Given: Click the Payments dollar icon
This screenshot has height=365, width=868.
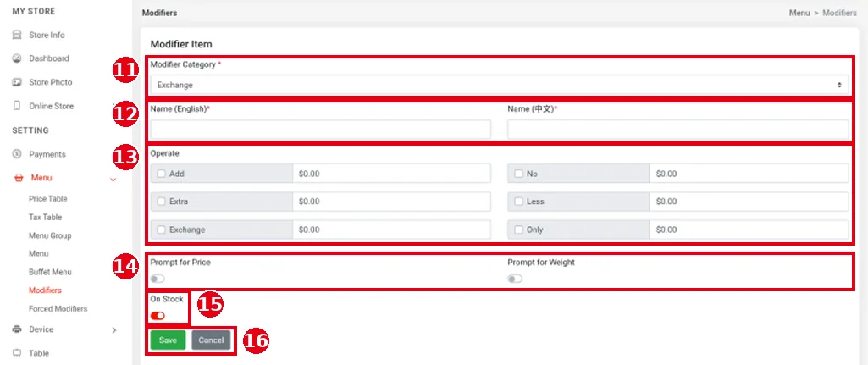Looking at the screenshot, I should (17, 154).
